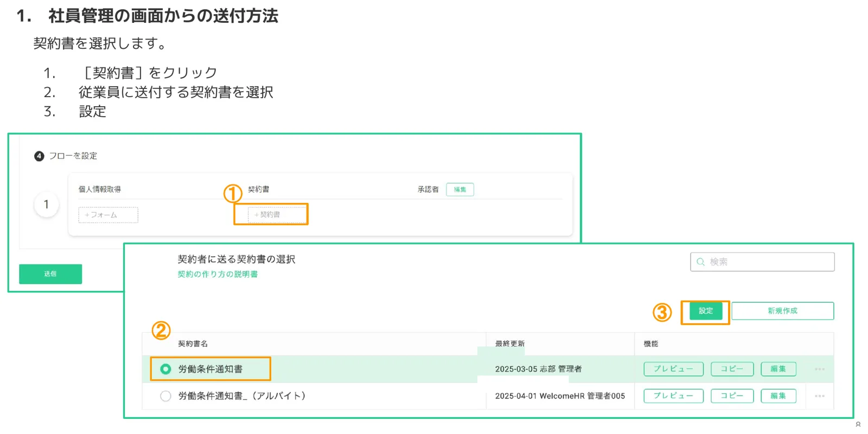Viewport: 868px width, 434px height.
Task: Preview the 労働条件通知書_（アルバイト） contract
Action: (673, 396)
